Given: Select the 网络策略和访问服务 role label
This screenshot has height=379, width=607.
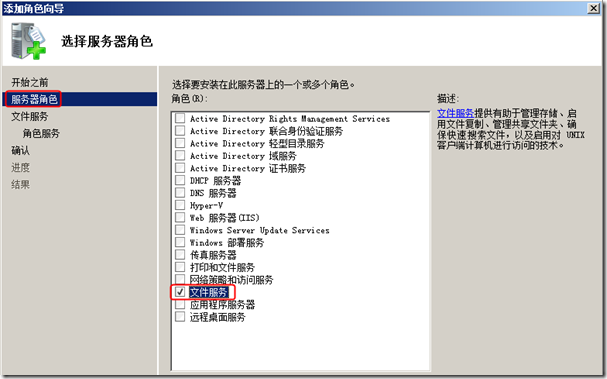Looking at the screenshot, I should 231,280.
